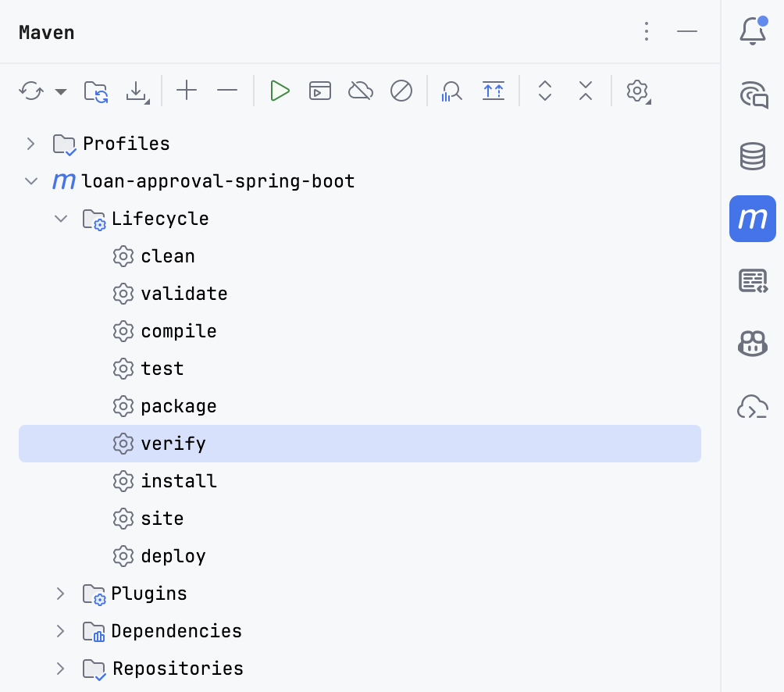
Task: Collapse all tree nodes
Action: click(x=586, y=91)
